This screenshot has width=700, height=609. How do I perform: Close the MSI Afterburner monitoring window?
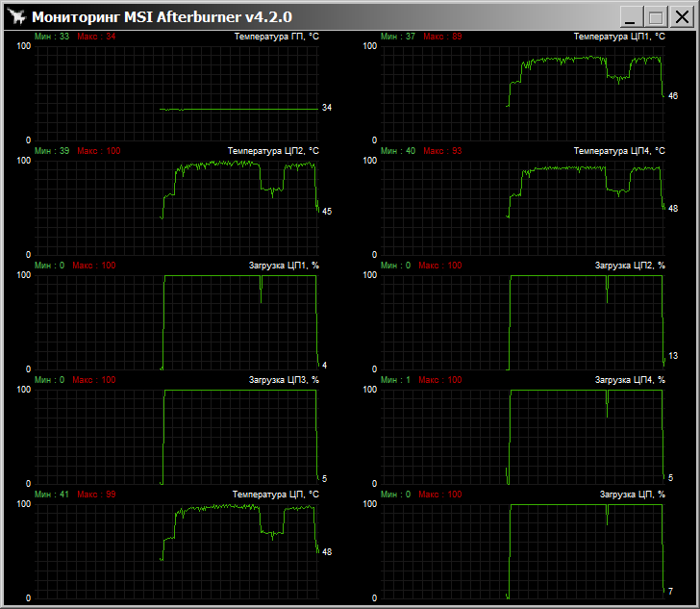pyautogui.click(x=680, y=17)
